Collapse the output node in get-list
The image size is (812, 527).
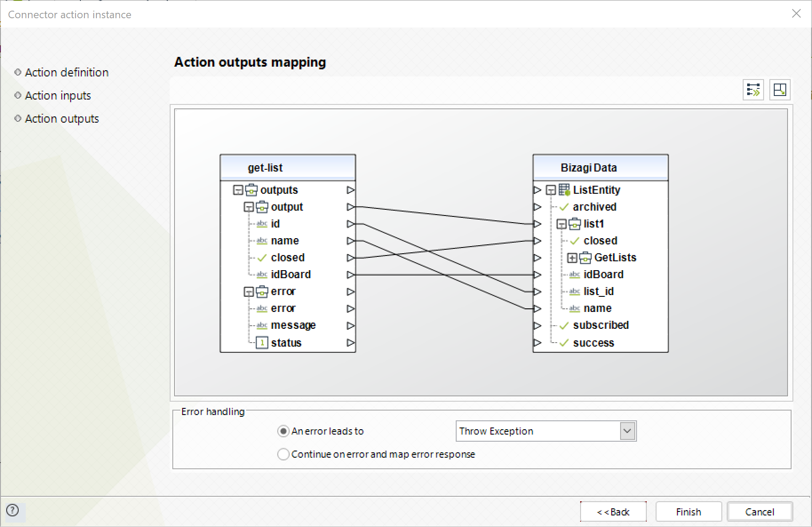[x=249, y=207]
